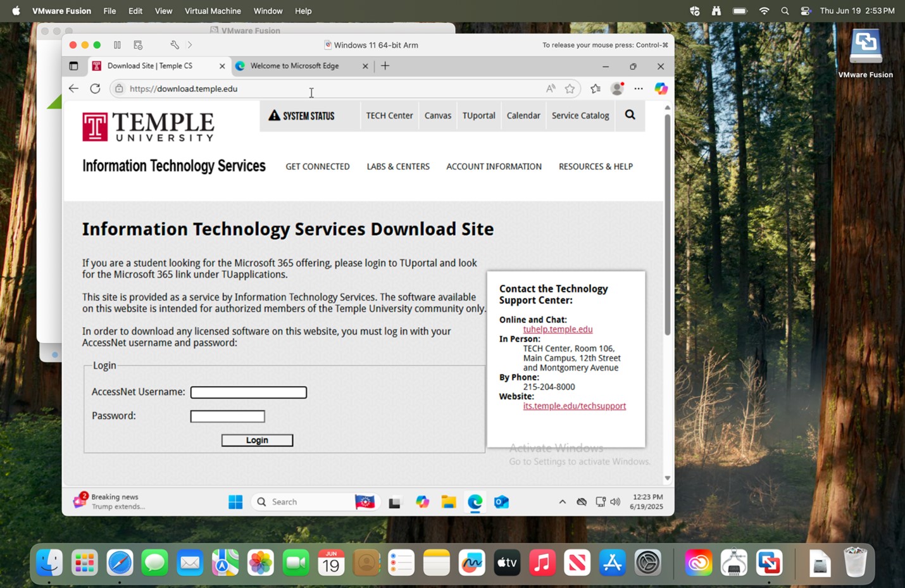Open the Account Information menu
905x588 pixels.
pos(494,166)
